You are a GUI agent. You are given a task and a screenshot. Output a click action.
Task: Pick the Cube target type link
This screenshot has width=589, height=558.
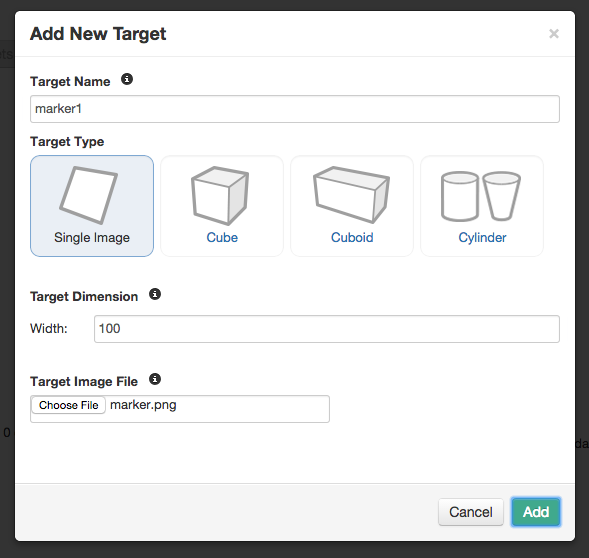click(x=222, y=237)
